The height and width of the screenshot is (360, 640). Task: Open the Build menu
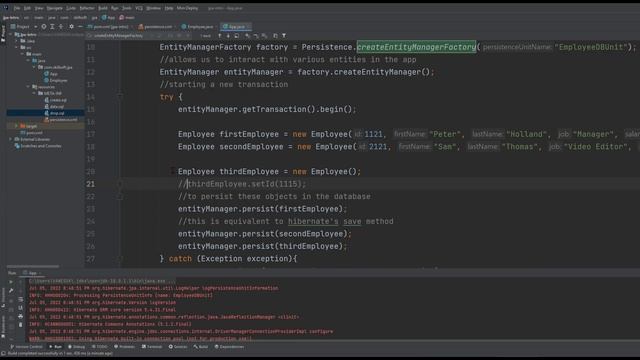[x=103, y=8]
